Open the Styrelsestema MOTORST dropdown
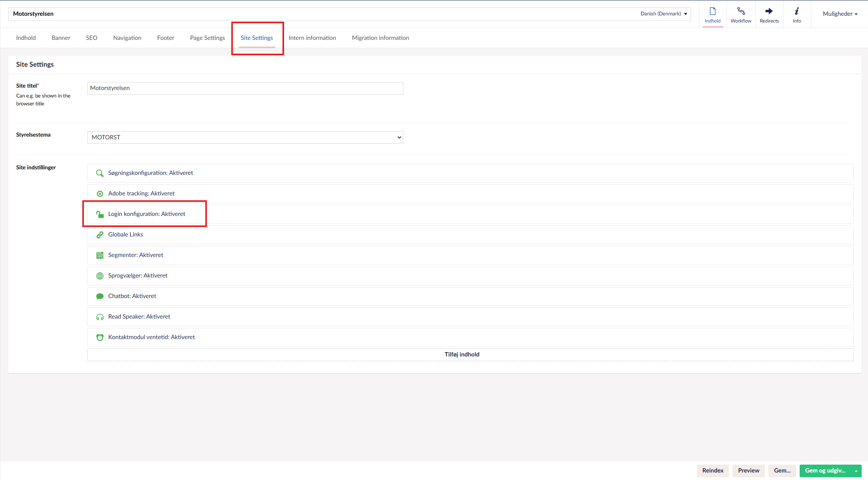Screen dimensions: 868x480 click(x=245, y=137)
